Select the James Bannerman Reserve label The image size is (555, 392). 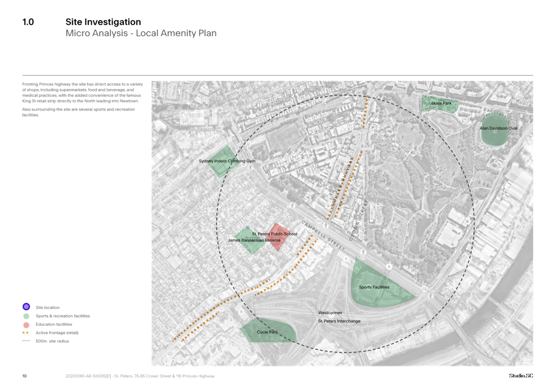pyautogui.click(x=254, y=240)
